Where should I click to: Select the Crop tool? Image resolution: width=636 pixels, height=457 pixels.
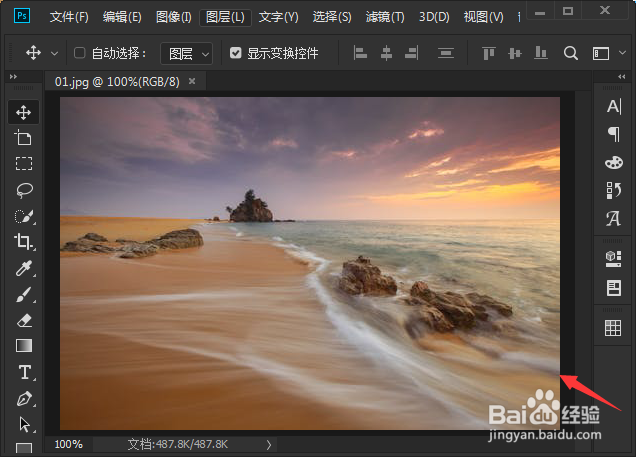click(24, 242)
